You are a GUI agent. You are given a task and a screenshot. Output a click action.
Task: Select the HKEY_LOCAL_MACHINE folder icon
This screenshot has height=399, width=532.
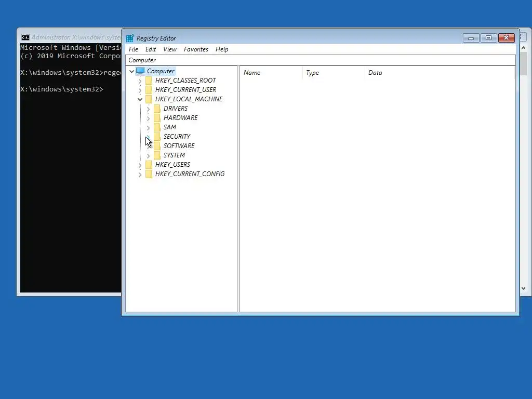point(149,99)
